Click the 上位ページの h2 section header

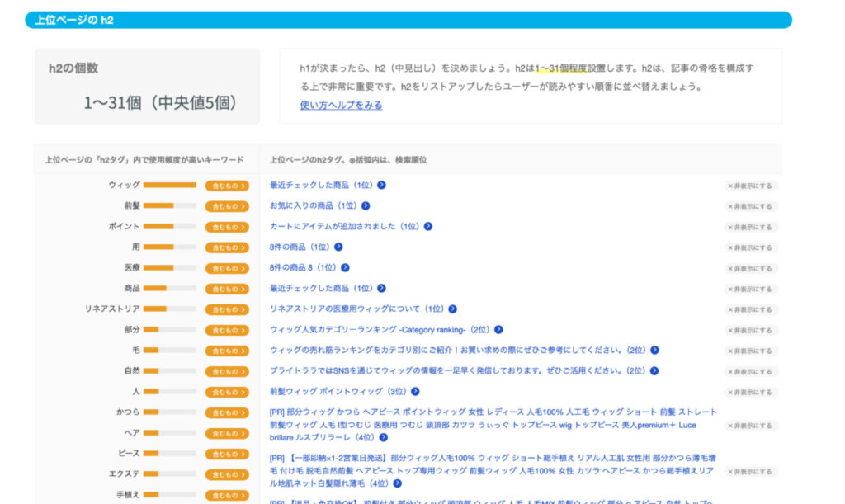pos(408,20)
